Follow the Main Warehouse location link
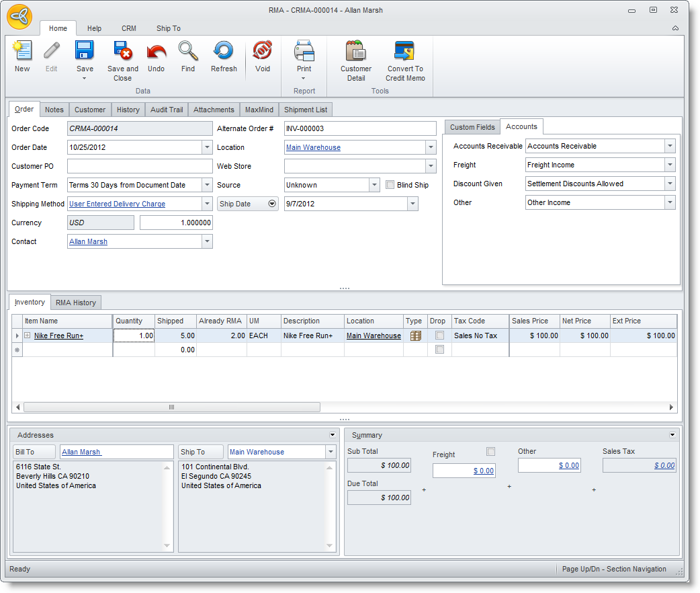 pos(313,147)
